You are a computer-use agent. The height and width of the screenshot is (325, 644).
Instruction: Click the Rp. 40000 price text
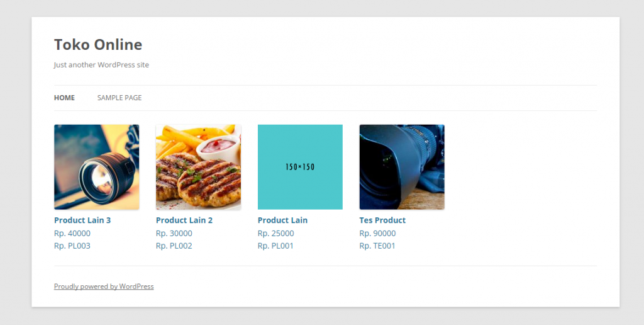coord(72,233)
